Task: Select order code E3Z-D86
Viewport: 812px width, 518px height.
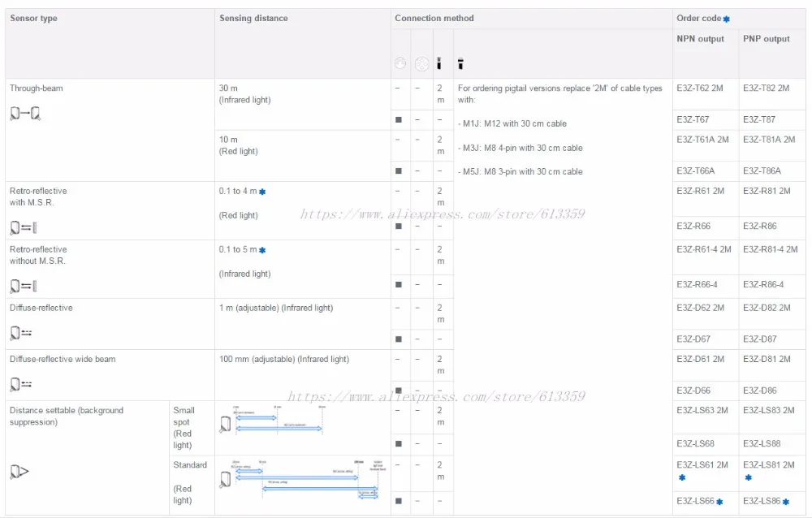Action: click(x=760, y=391)
